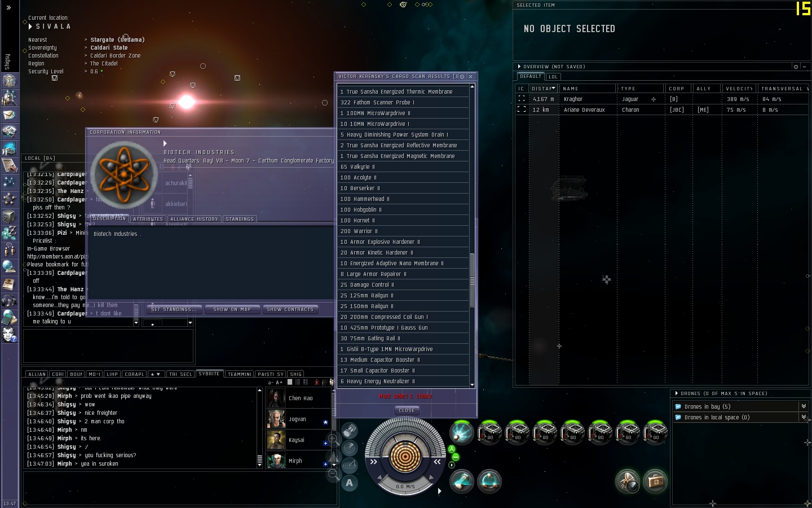The image size is (812, 508).
Task: Click the chat log scrollbar down arrow
Action: (259, 465)
